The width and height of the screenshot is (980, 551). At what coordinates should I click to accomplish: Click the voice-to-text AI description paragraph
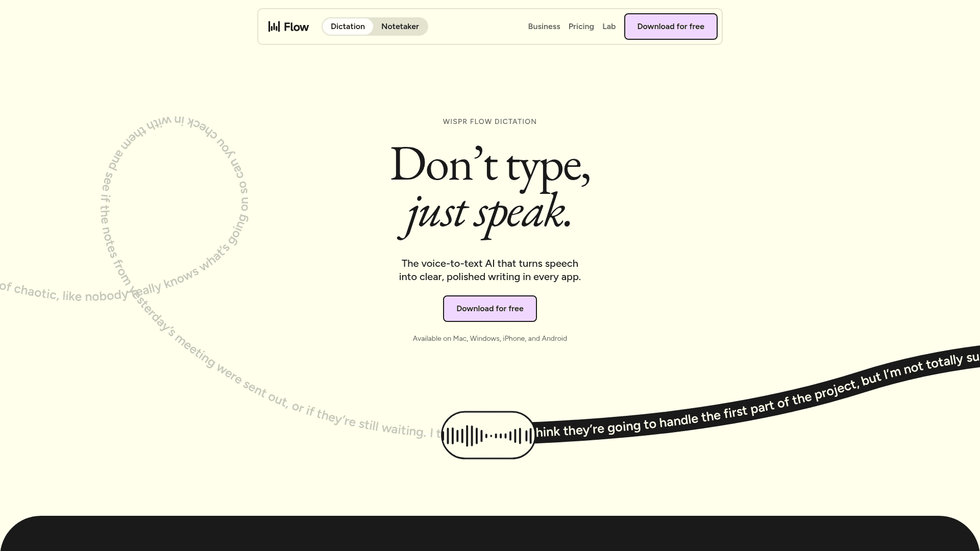tap(490, 270)
